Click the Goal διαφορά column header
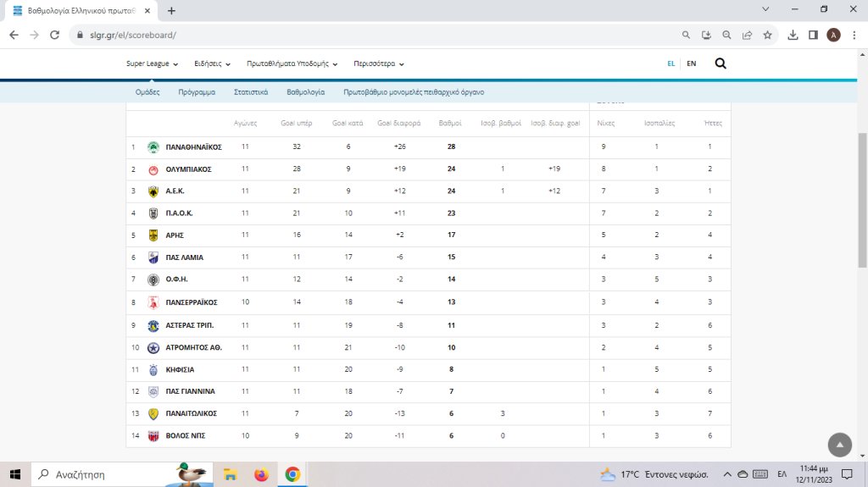Image resolution: width=868 pixels, height=487 pixels. (x=398, y=123)
